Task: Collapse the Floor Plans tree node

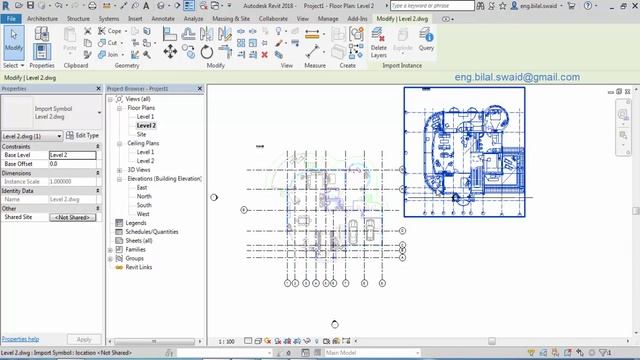Action: pos(120,108)
